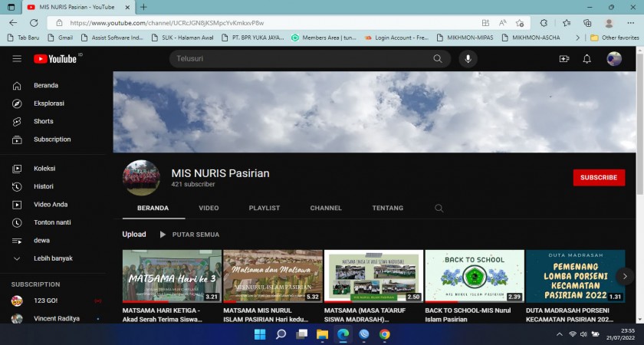The height and width of the screenshot is (345, 644).
Task: Click the YouTube logo
Action: pos(54,59)
